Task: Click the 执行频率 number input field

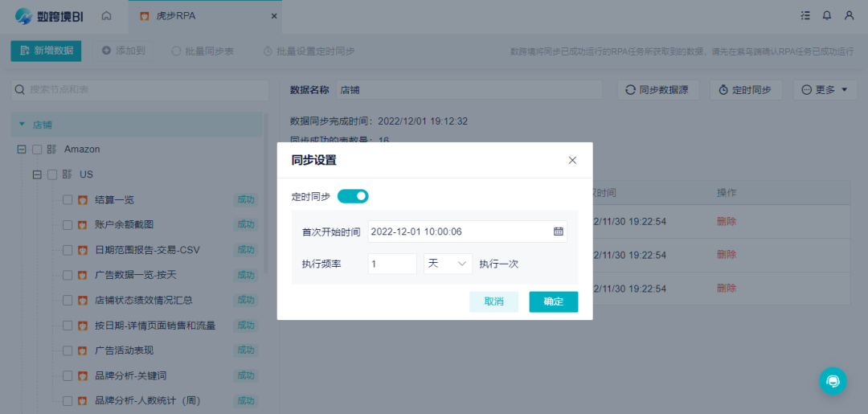Action: [392, 264]
